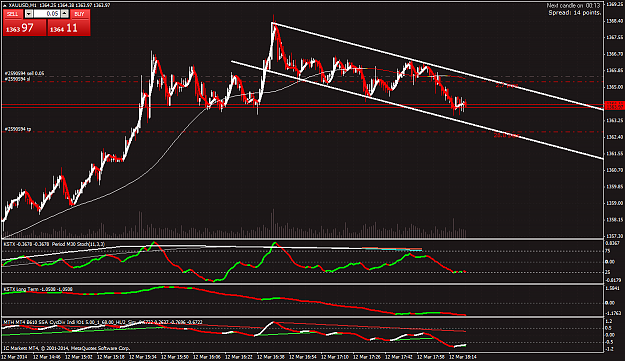Buy at ask price 1364 11
625x361 pixels.
tap(69, 28)
